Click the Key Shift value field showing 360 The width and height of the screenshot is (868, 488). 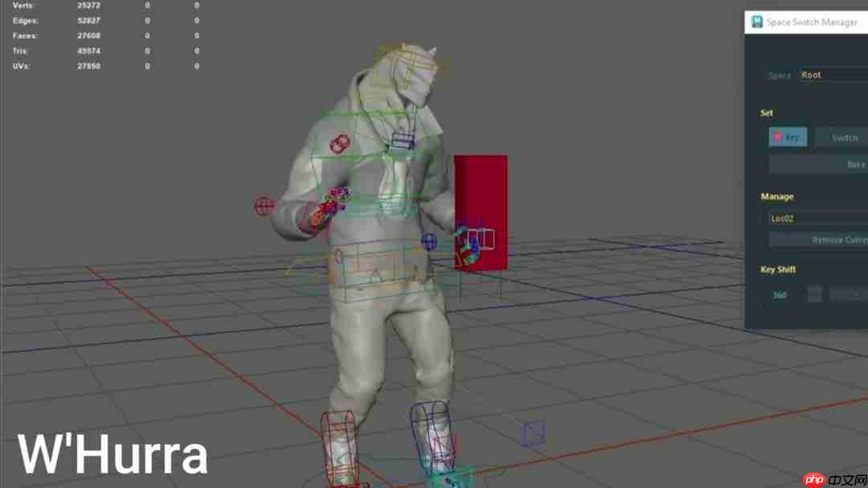(x=780, y=295)
